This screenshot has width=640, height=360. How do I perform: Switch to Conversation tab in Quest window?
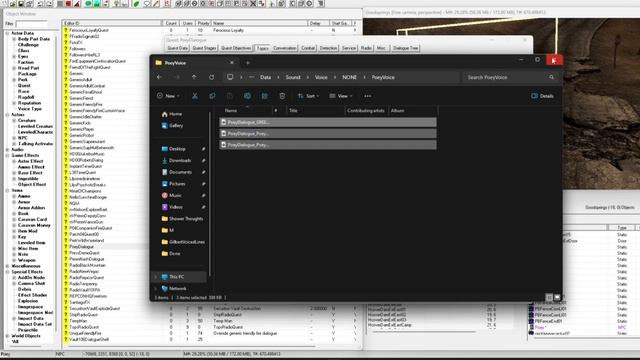click(284, 48)
